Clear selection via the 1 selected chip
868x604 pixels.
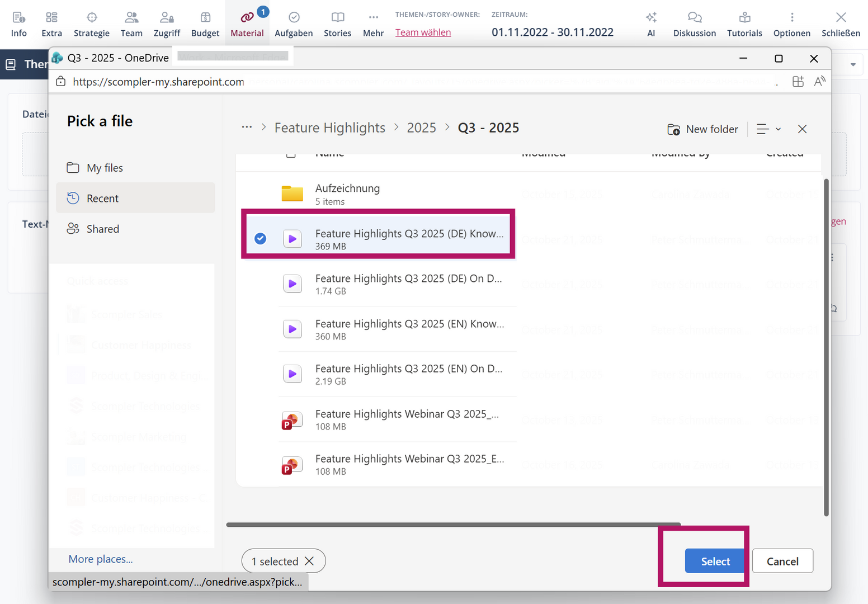(x=309, y=561)
